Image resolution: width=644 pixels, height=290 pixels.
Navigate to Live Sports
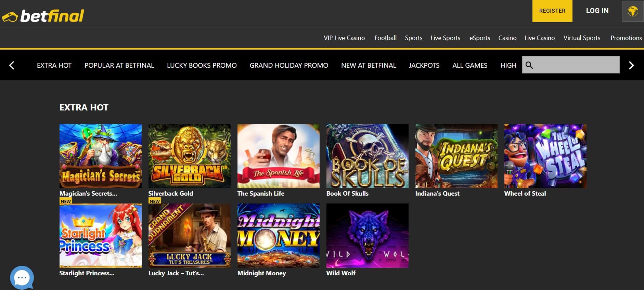click(445, 38)
